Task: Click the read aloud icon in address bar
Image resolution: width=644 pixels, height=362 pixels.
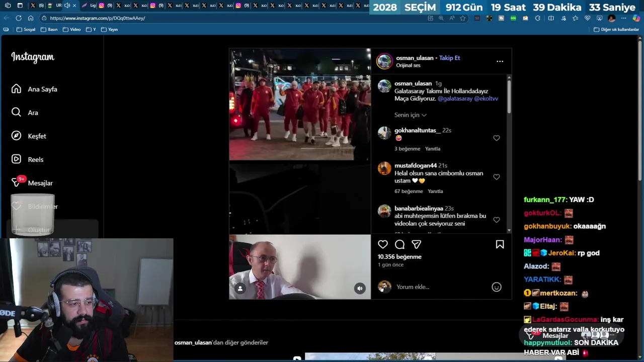Action: [452, 18]
